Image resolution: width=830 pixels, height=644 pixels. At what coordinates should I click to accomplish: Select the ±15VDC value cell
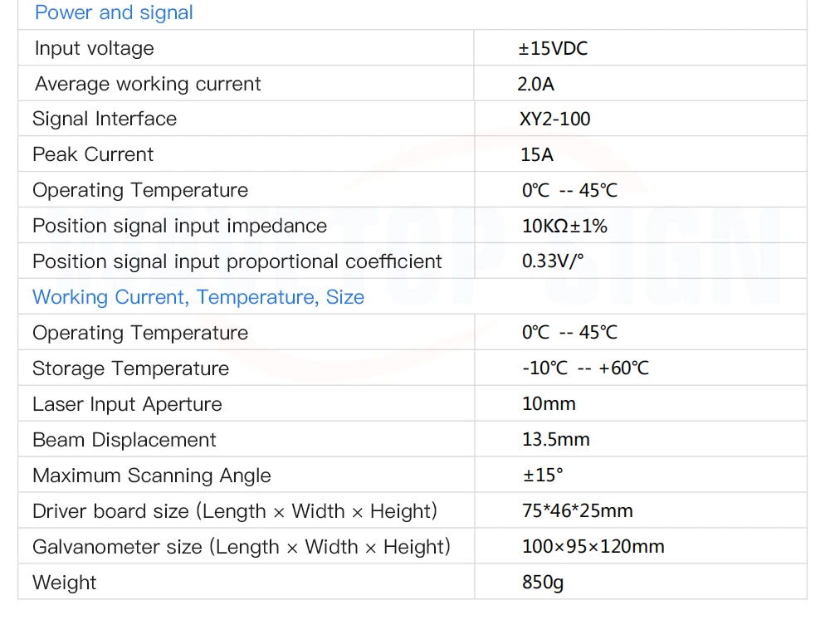[x=553, y=48]
